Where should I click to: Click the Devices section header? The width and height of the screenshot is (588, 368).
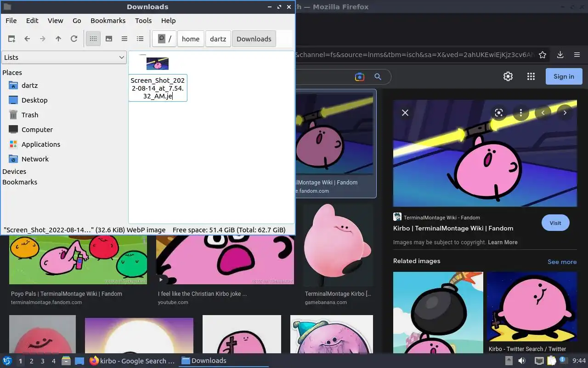tap(14, 172)
